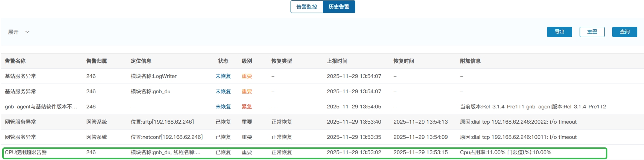This screenshot has width=644, height=160.
Task: Click the 告警名称 column header
Action: (x=15, y=61)
